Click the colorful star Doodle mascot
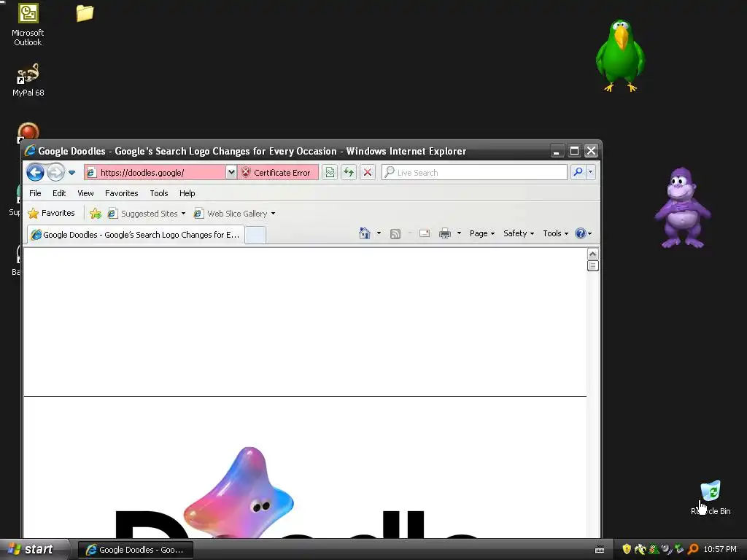Viewport: 747px width, 560px height. point(239,491)
